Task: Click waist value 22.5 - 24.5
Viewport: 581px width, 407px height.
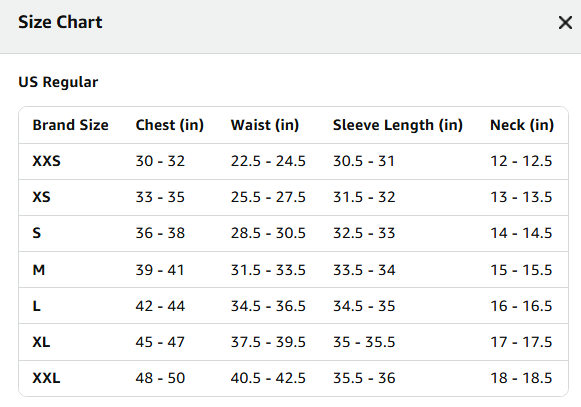Action: [268, 161]
